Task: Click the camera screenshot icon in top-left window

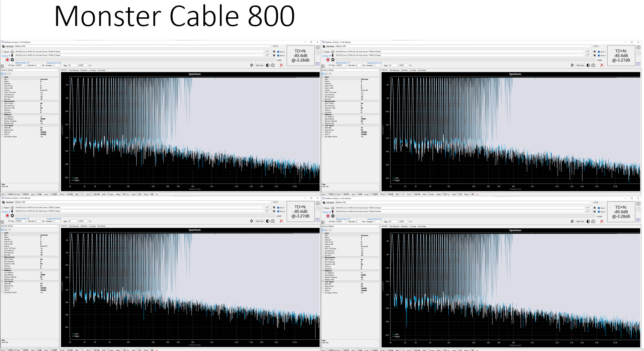Action: point(273,65)
